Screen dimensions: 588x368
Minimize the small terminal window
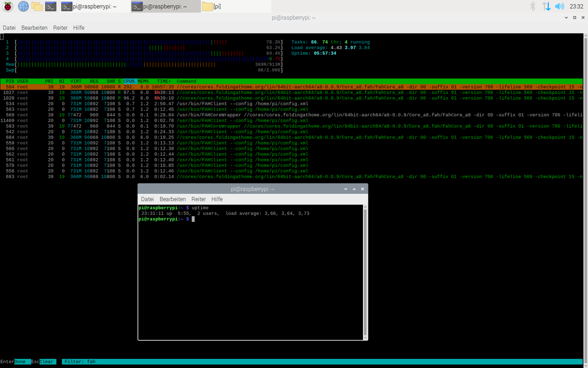tap(346, 189)
